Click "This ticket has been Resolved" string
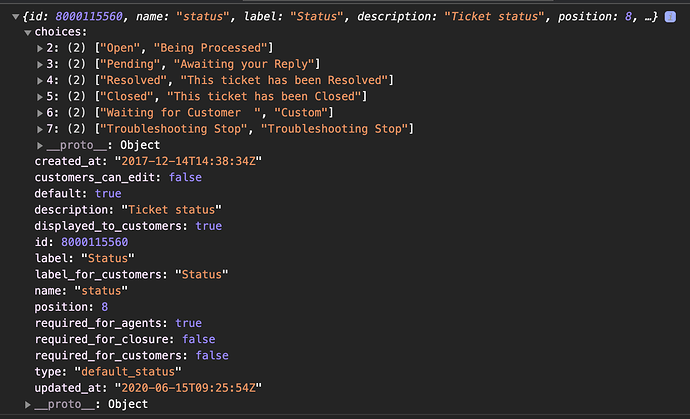 [284, 81]
